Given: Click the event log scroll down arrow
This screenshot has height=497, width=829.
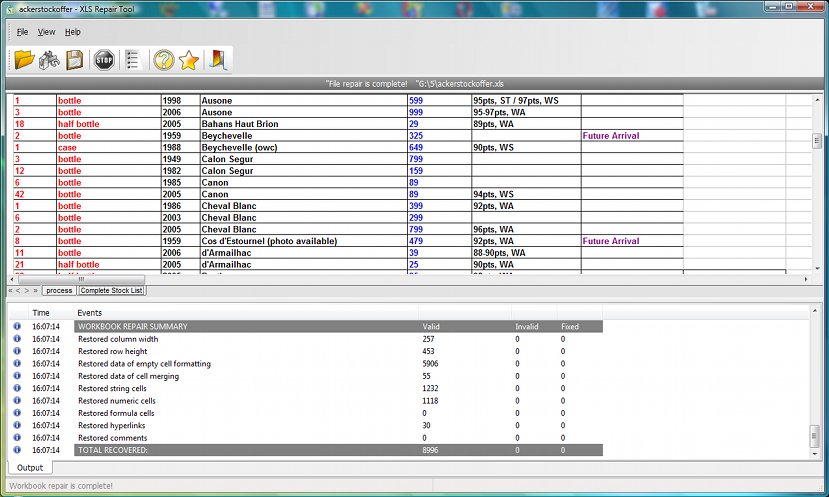Looking at the screenshot, I should [815, 454].
